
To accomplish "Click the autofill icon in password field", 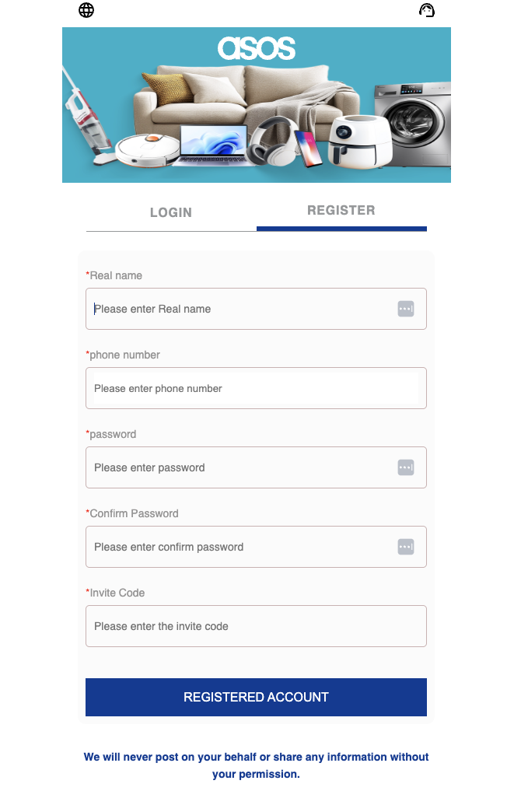I will [x=405, y=467].
